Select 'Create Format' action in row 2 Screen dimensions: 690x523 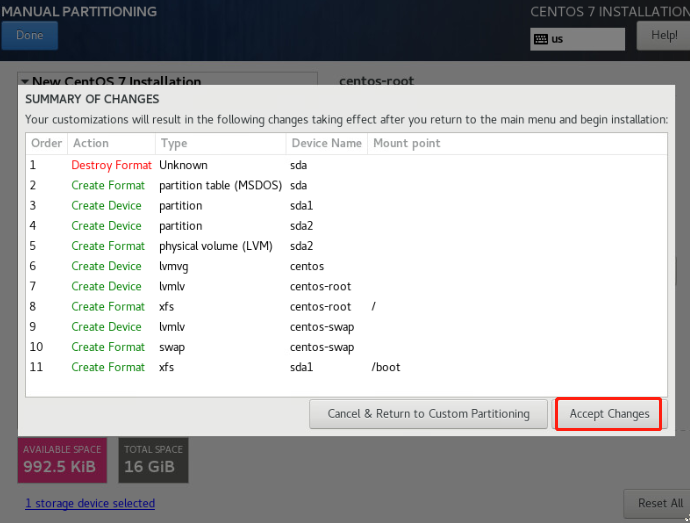click(x=108, y=185)
